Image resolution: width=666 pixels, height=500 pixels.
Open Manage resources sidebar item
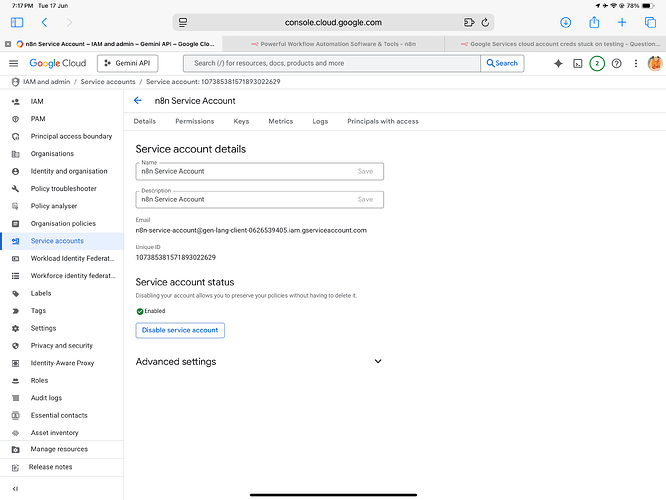tap(62, 449)
